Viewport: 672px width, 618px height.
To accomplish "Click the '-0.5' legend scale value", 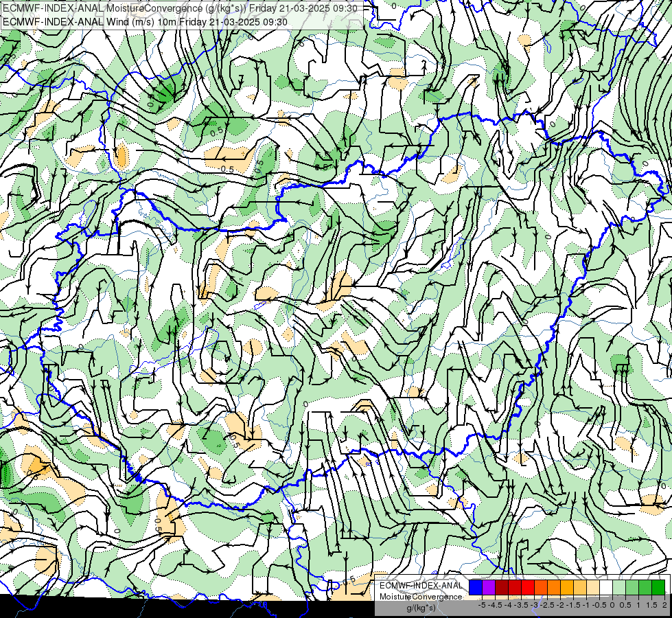I will pyautogui.click(x=599, y=605).
